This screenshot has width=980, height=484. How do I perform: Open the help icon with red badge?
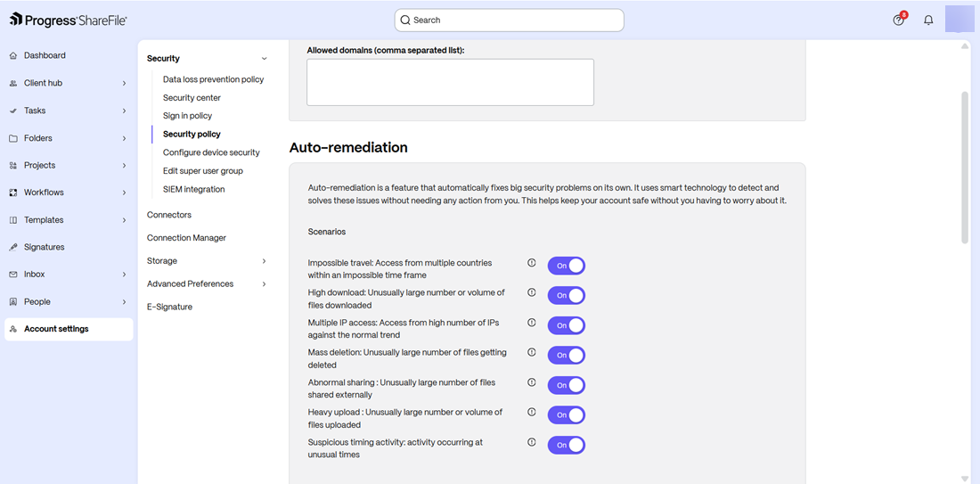point(899,20)
